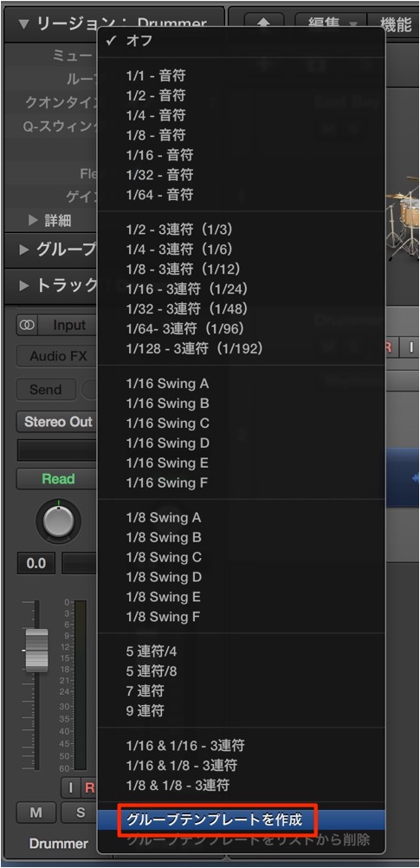
Task: Toggle the R record enable button
Action: (x=88, y=788)
